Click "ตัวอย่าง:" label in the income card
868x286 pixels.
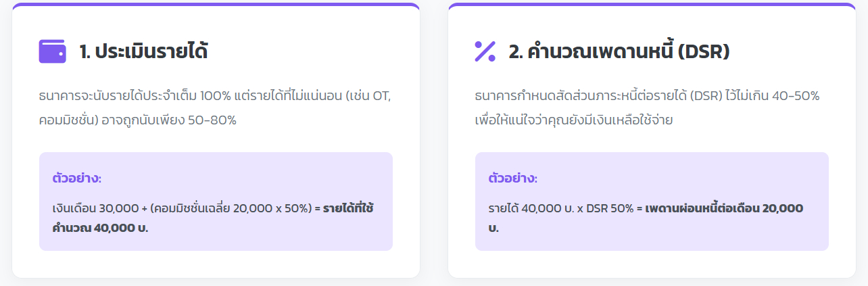click(76, 179)
